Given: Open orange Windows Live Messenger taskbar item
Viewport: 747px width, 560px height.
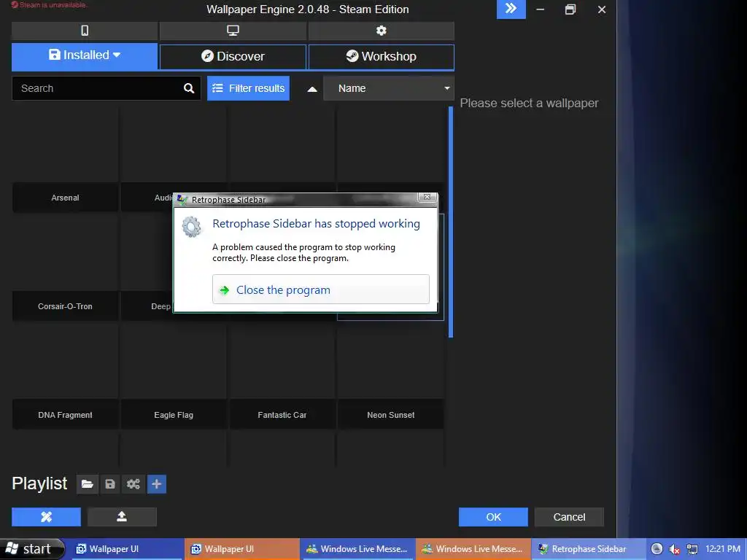Looking at the screenshot, I should click(x=473, y=549).
